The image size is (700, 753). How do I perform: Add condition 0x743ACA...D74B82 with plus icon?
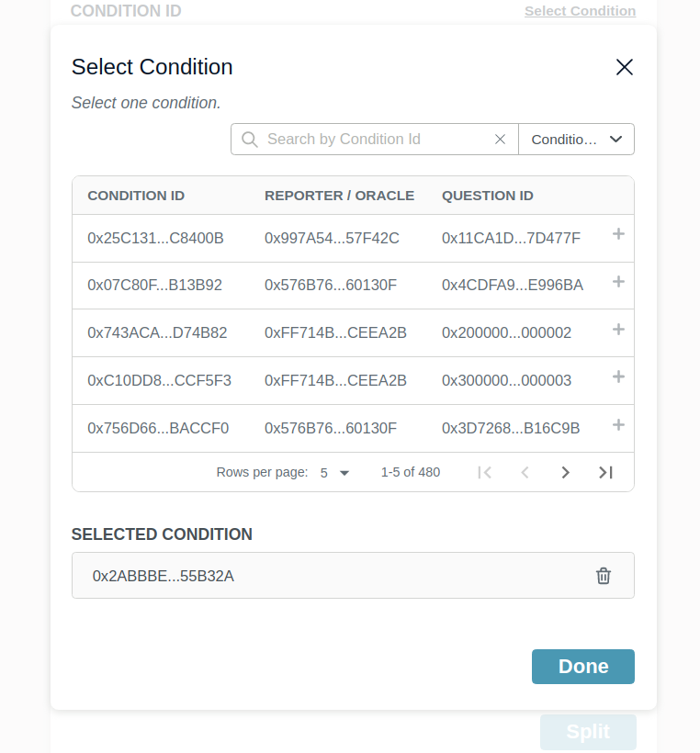[x=618, y=330]
